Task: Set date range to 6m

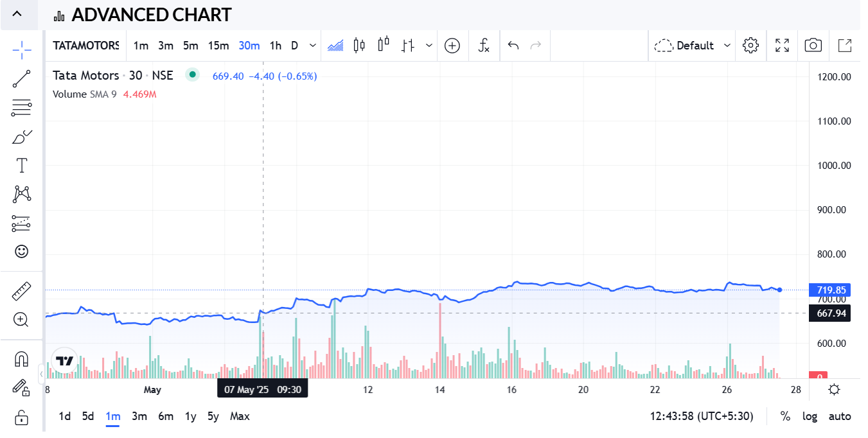Action: (166, 416)
